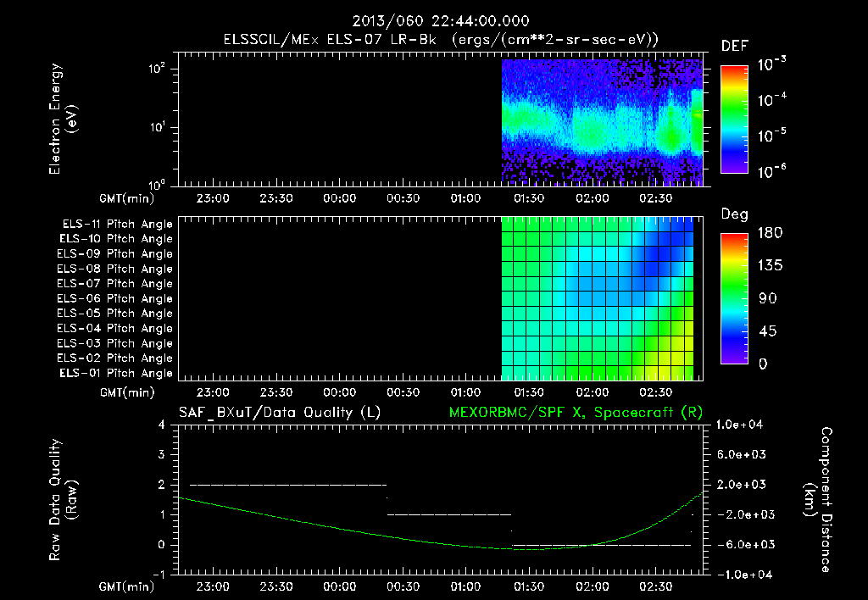Click 'GMT(min)' label under data quality panel

127,587
